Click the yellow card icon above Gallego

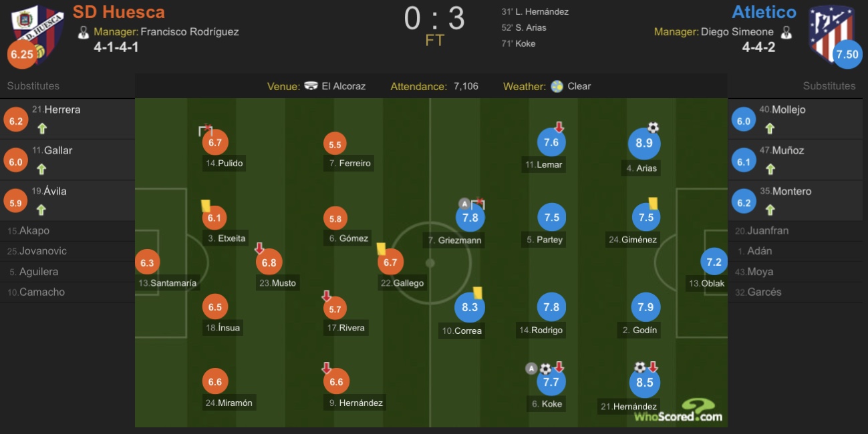click(381, 248)
